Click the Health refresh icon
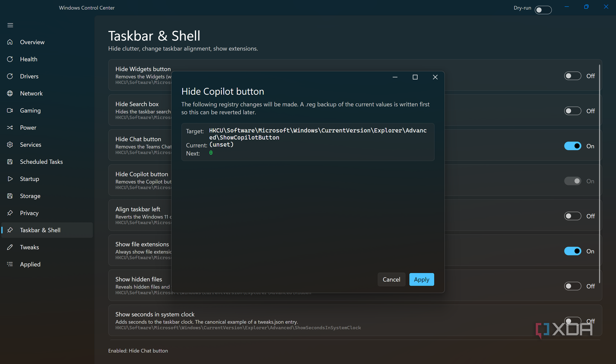 coord(10,59)
